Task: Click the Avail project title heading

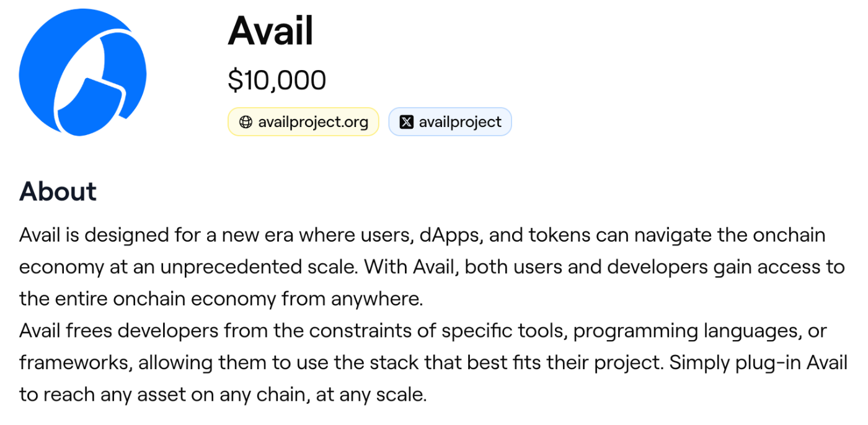Action: pyautogui.click(x=271, y=31)
